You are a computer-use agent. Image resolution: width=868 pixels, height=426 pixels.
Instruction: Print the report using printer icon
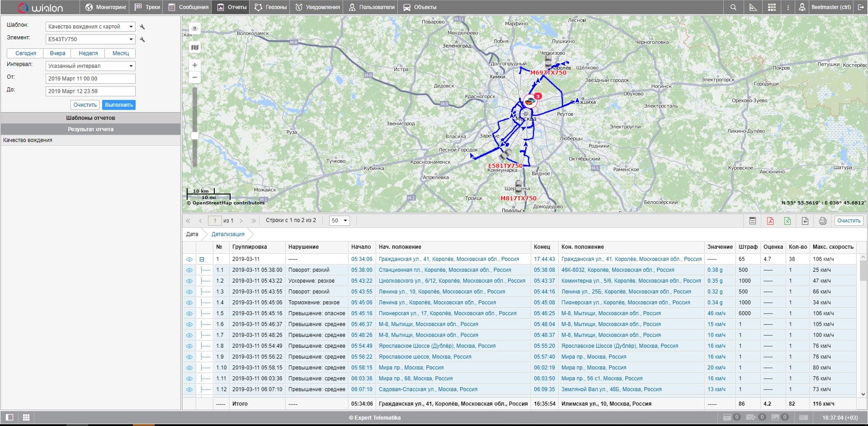[x=823, y=221]
